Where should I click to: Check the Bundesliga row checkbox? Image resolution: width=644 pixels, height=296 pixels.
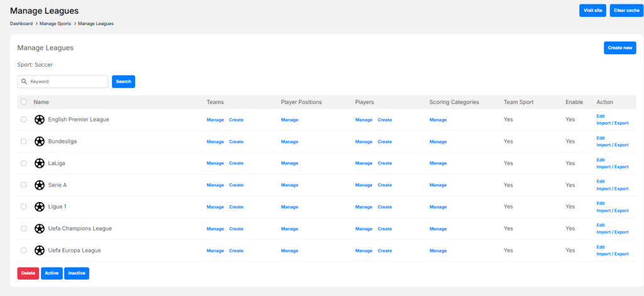[23, 141]
